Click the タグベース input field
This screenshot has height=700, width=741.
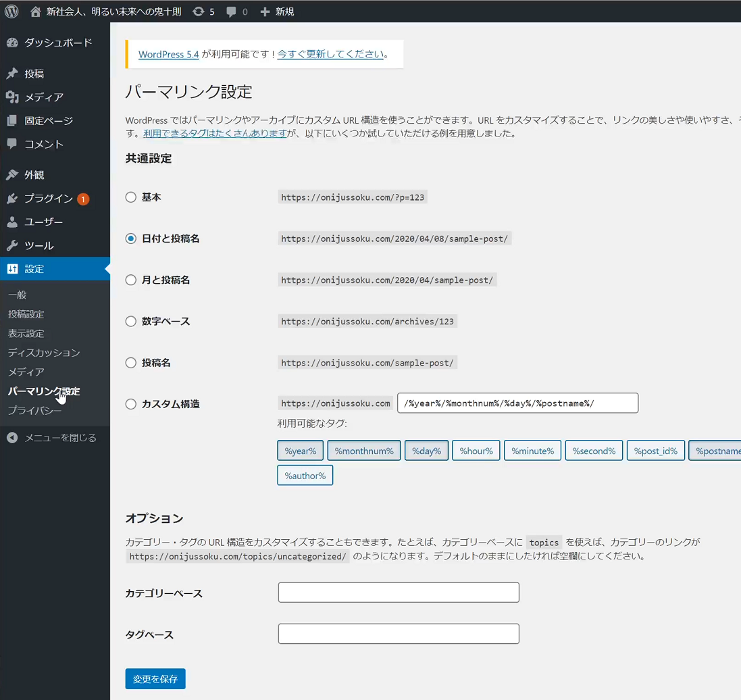(x=399, y=634)
